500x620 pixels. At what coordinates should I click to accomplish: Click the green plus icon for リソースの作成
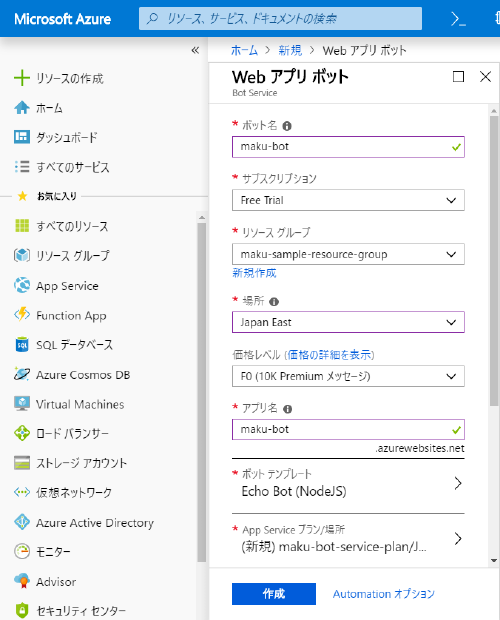tap(22, 78)
